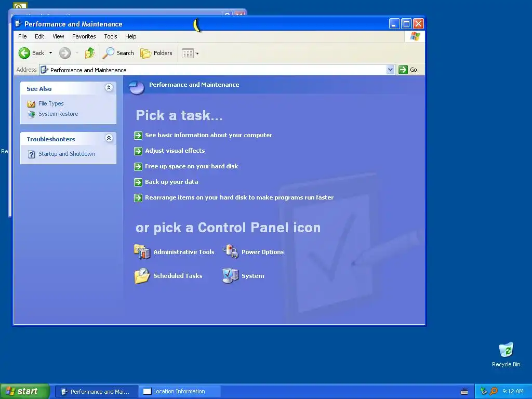Open the Recycle Bin on the desktop
This screenshot has height=399, width=532.
coord(506,354)
